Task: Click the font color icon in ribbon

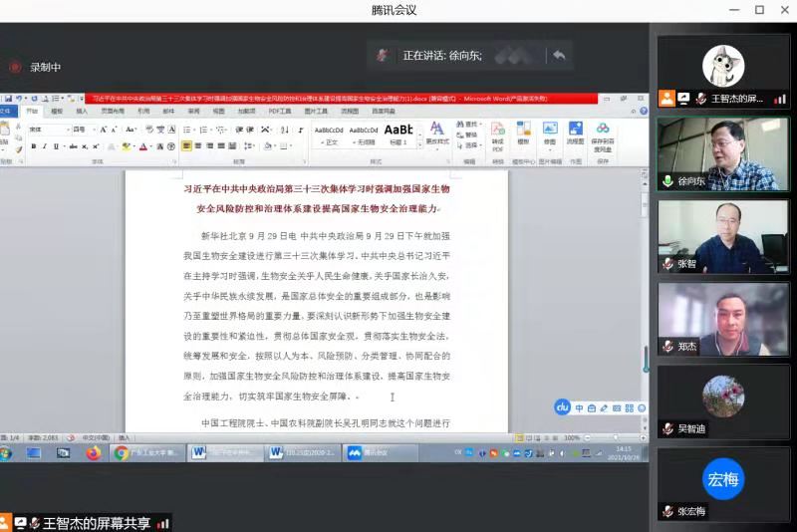Action: tap(143, 146)
